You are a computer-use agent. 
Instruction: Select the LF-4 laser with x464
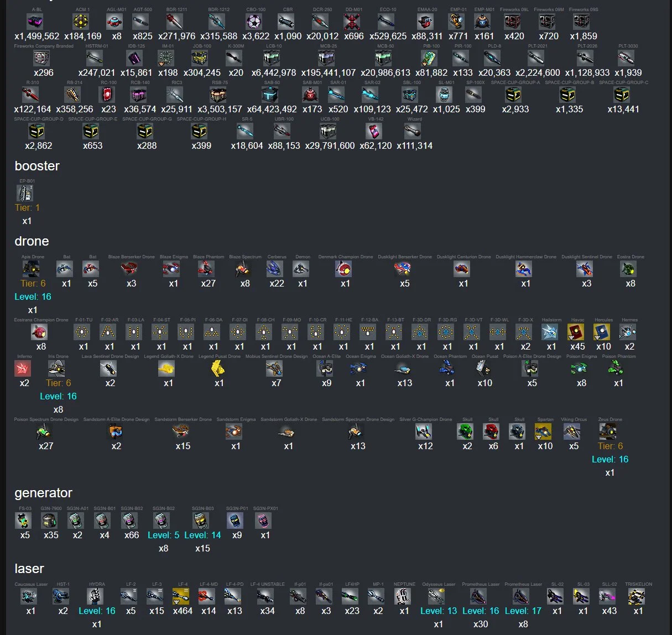pyautogui.click(x=181, y=596)
